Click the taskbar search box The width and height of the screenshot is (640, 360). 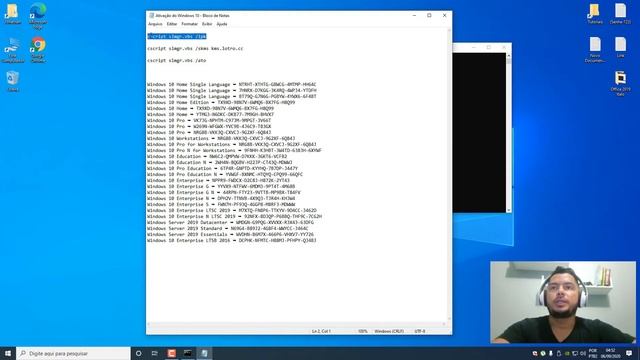pos(73,353)
